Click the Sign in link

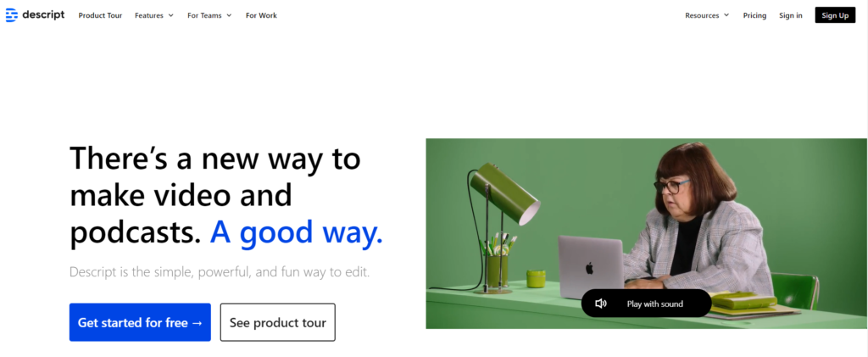[791, 15]
